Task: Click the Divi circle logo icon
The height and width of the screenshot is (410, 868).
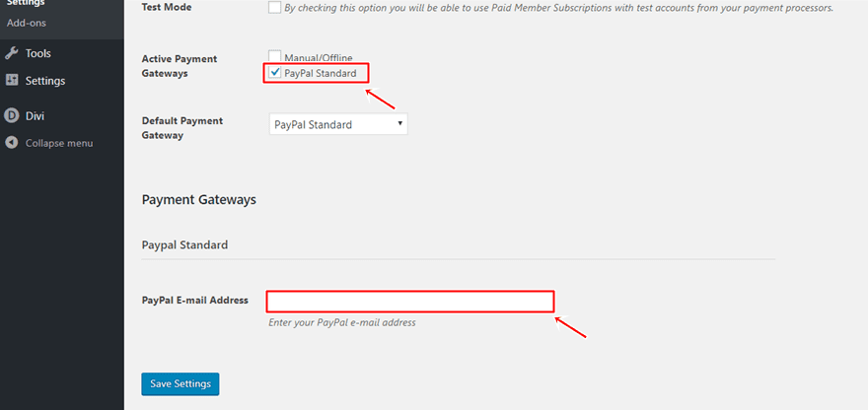Action: click(11, 116)
